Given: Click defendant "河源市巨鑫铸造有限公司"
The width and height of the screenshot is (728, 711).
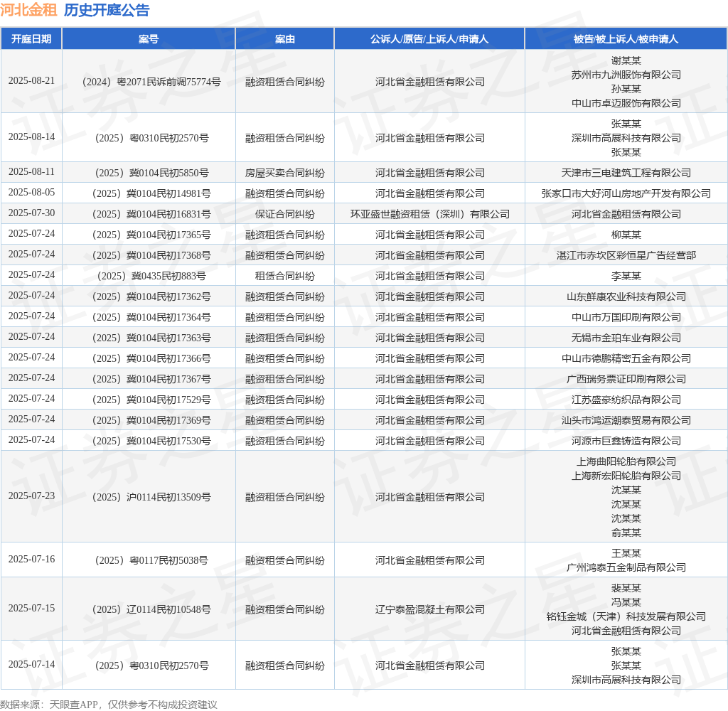Looking at the screenshot, I should click(626, 441).
